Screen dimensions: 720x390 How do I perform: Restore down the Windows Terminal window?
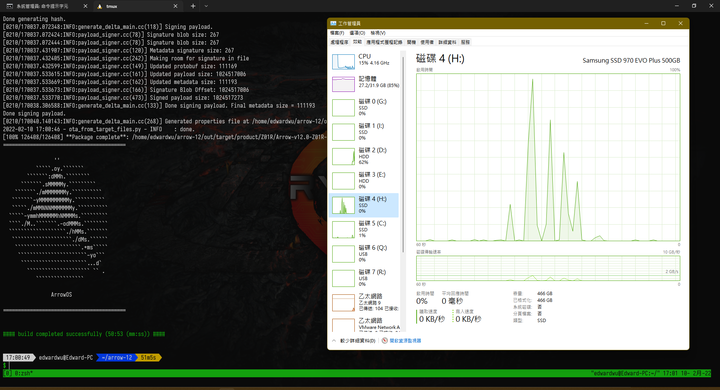click(x=694, y=6)
